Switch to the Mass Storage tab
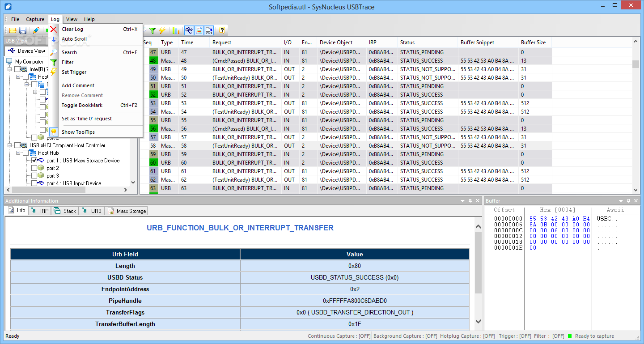644x344 pixels. click(x=127, y=211)
